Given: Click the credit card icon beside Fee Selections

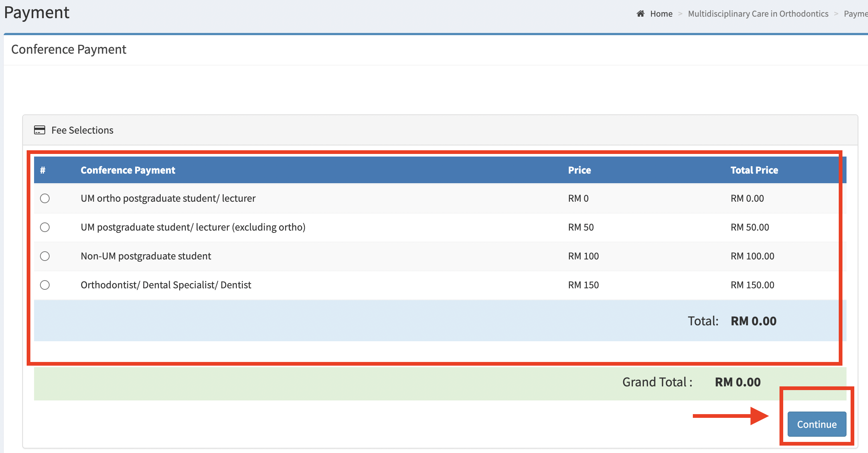Looking at the screenshot, I should coord(40,130).
